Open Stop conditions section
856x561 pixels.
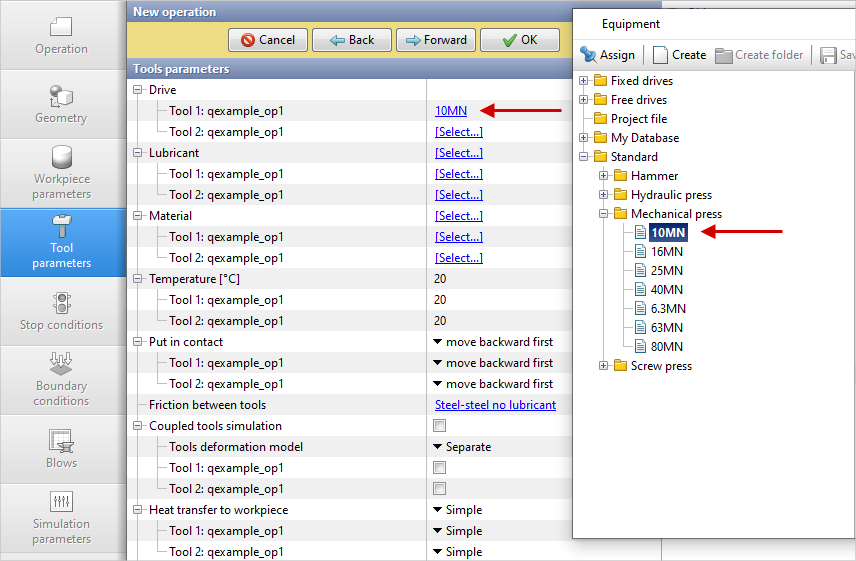(x=61, y=311)
